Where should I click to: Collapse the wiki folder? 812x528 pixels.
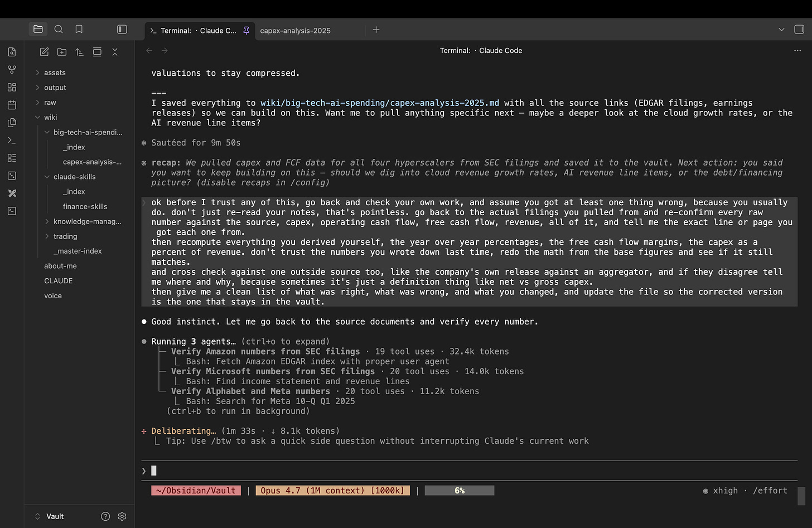[50, 117]
